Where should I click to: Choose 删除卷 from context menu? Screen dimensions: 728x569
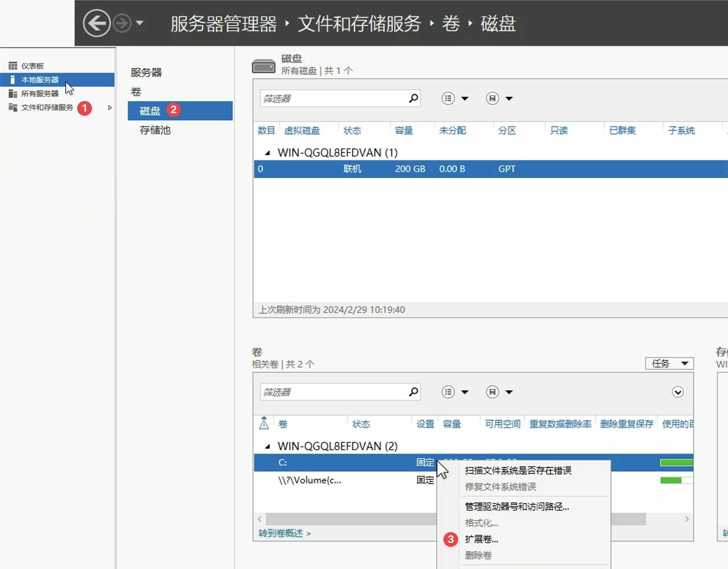point(478,555)
